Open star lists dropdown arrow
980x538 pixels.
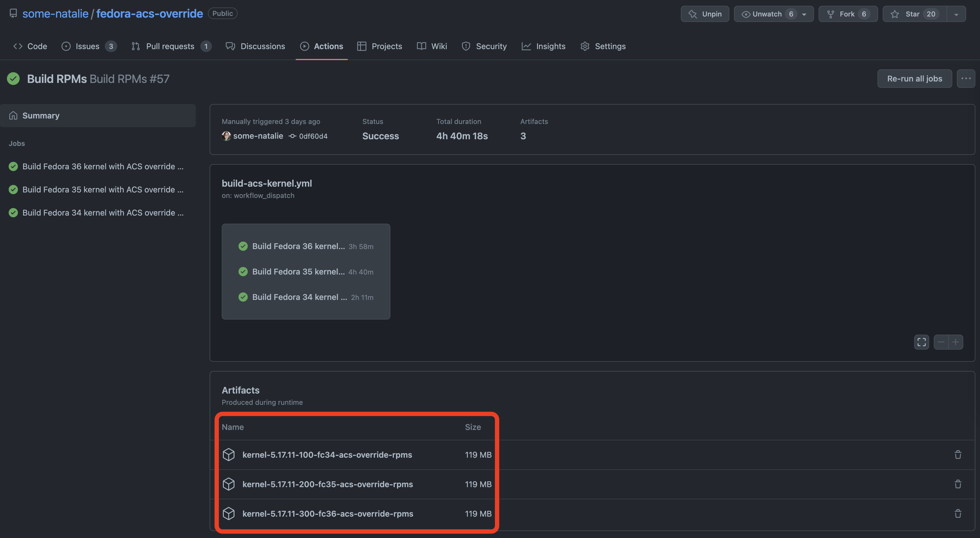pyautogui.click(x=956, y=14)
